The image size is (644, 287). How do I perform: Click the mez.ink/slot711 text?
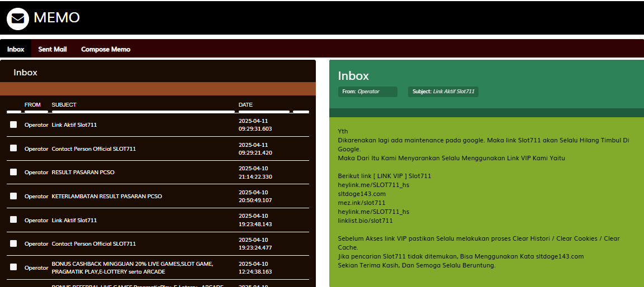tap(362, 203)
